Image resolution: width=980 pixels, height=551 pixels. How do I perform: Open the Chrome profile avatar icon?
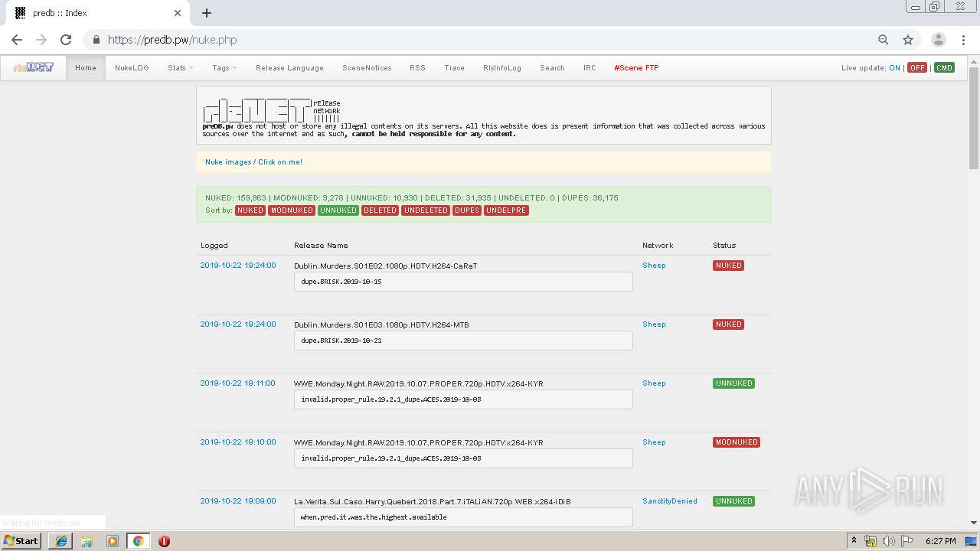coord(939,40)
